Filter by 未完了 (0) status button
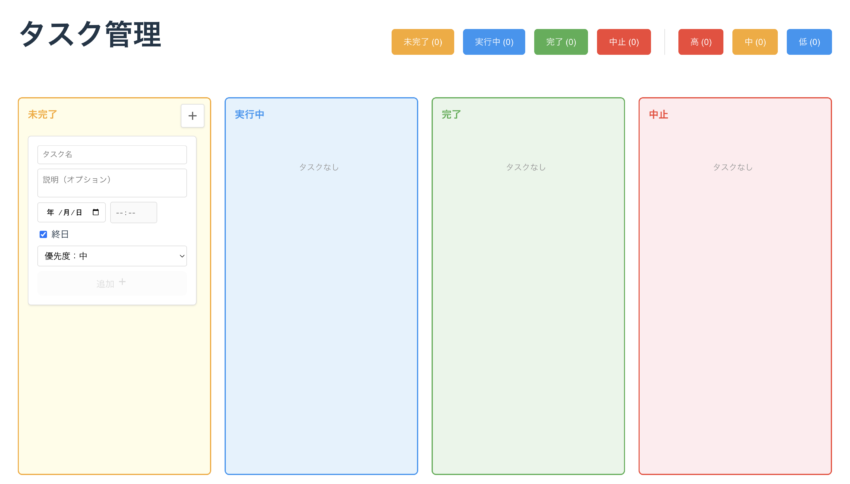Image resolution: width=850 pixels, height=484 pixels. pos(422,42)
